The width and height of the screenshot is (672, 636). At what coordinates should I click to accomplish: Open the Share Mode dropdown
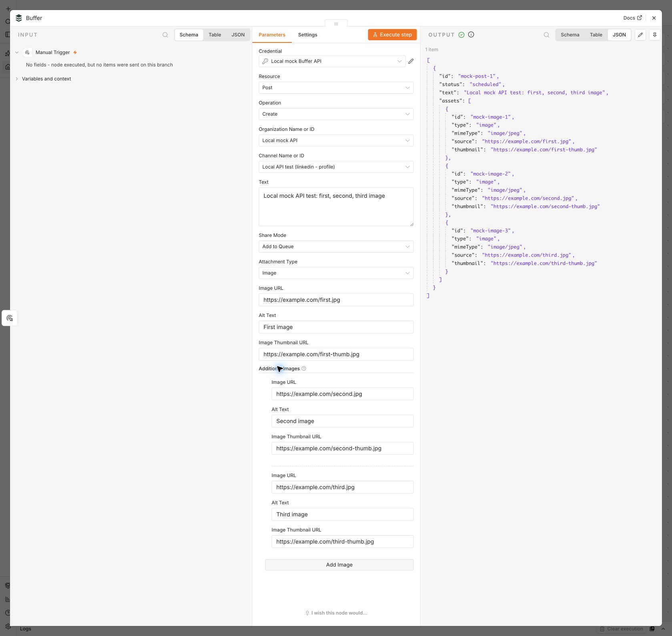coord(336,247)
